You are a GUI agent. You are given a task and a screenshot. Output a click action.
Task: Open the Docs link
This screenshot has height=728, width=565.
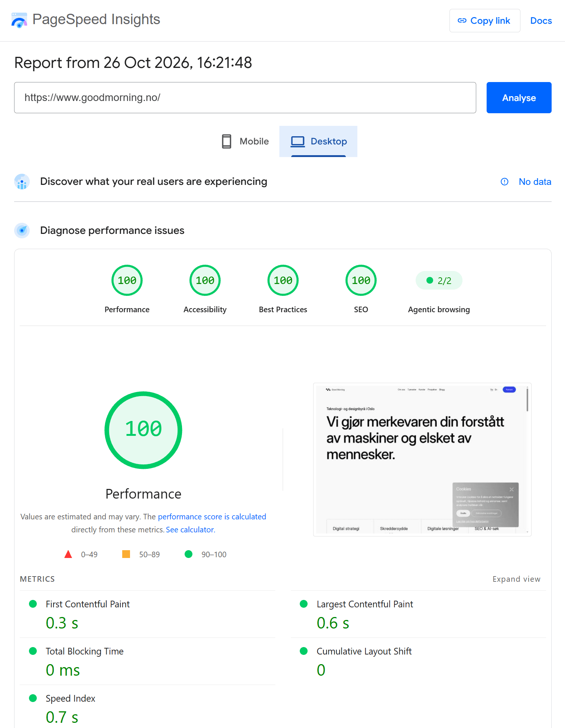tap(541, 21)
